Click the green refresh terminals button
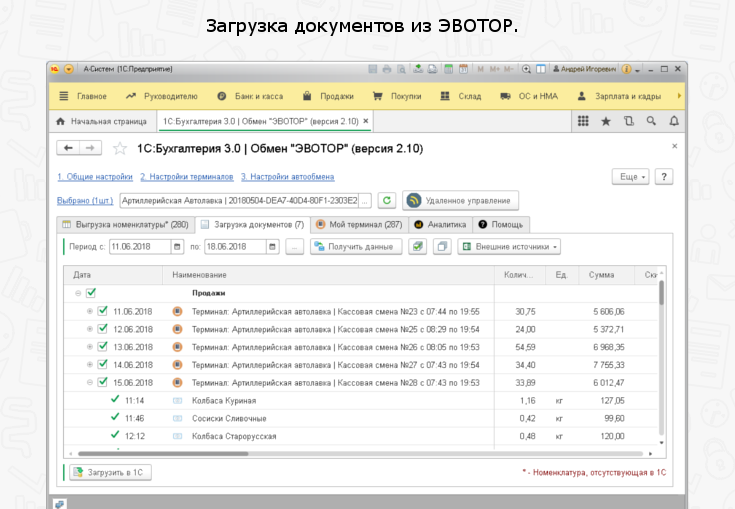 click(386, 200)
